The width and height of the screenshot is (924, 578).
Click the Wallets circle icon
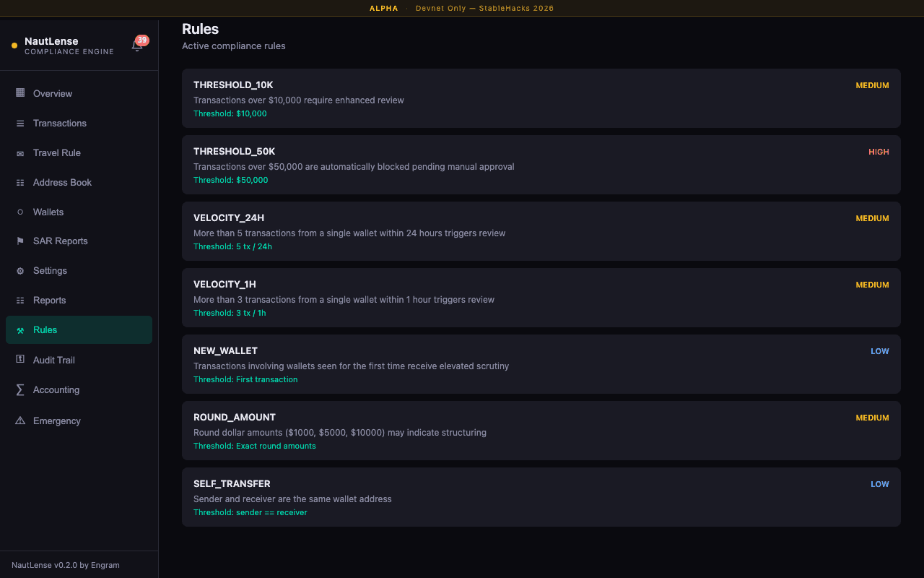20,212
